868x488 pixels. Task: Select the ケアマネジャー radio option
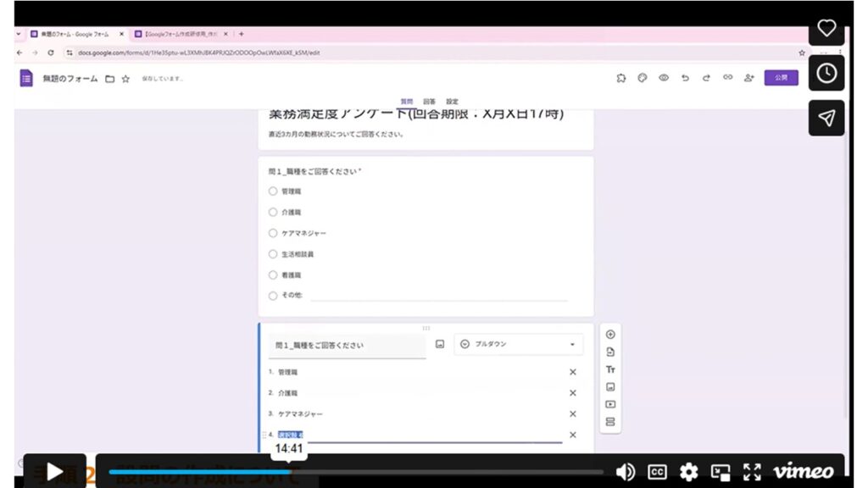pyautogui.click(x=273, y=233)
